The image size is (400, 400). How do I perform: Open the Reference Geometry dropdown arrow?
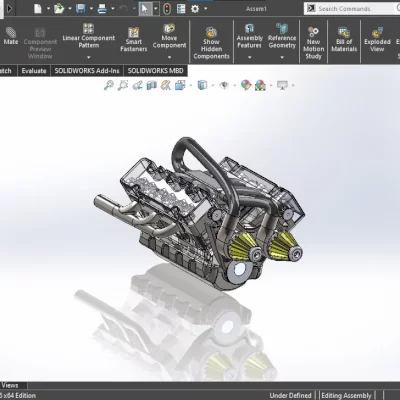282,57
